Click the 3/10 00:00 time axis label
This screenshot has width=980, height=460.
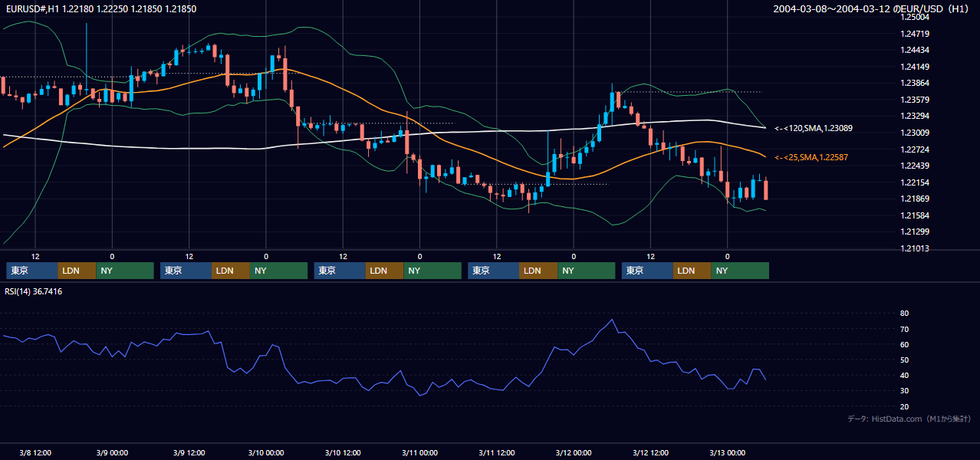265,452
